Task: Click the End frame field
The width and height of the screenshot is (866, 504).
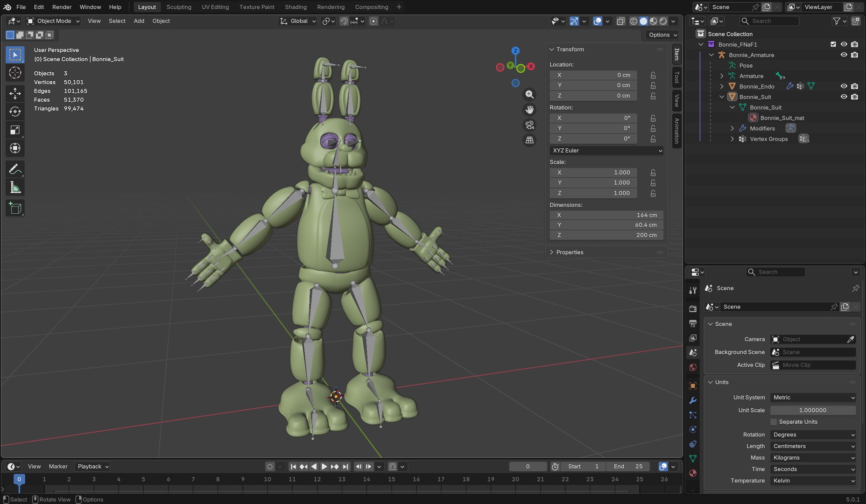Action: tap(627, 467)
